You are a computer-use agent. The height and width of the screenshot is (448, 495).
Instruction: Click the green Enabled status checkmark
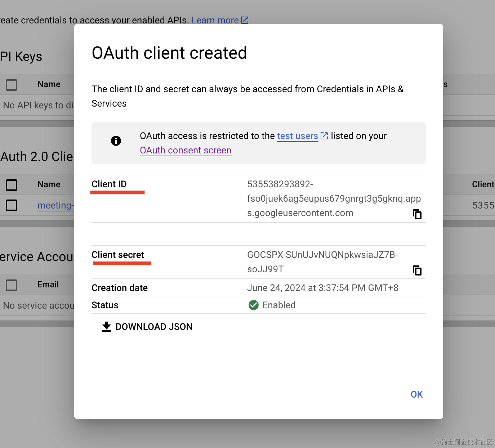click(254, 305)
